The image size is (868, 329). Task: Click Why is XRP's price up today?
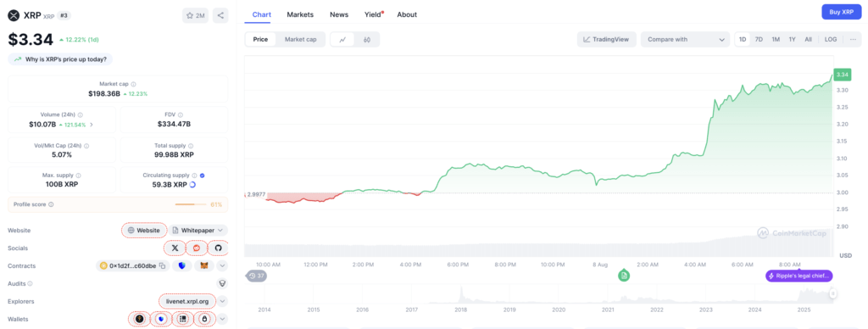tap(60, 59)
